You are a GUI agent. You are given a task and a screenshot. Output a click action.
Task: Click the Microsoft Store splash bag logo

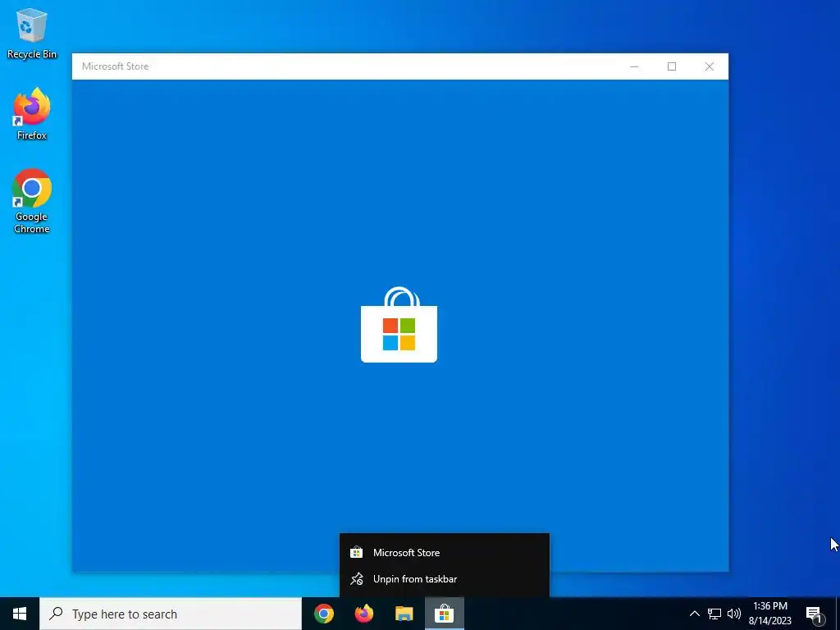399,325
